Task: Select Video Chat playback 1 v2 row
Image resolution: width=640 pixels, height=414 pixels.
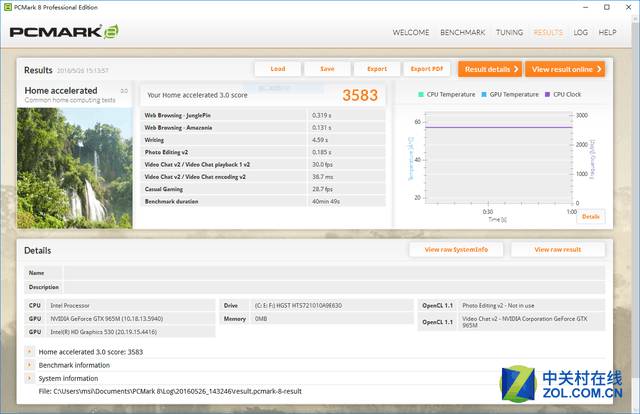Action: [263, 165]
